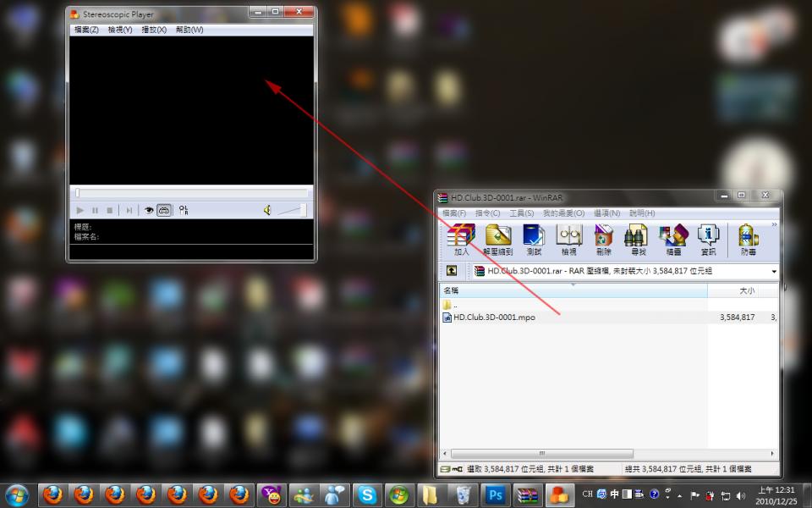The image size is (812, 508).
Task: Stop playback in Stereoscopic Player
Action: pyautogui.click(x=110, y=210)
